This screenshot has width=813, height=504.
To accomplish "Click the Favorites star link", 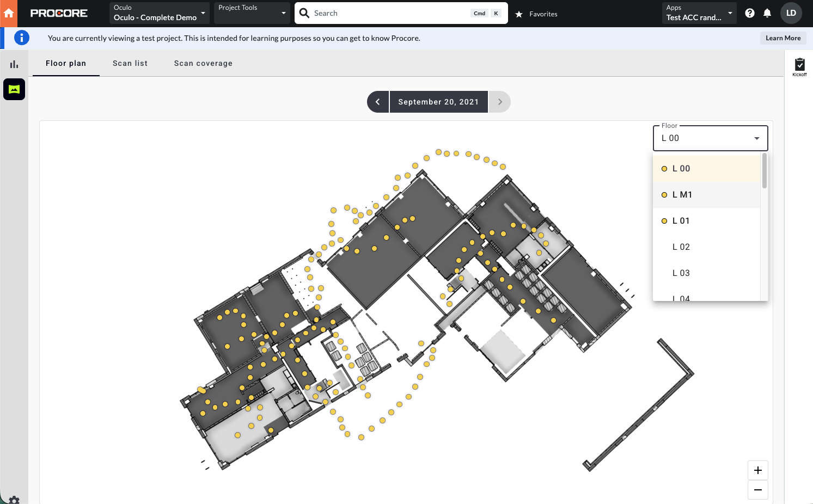I will 537,14.
